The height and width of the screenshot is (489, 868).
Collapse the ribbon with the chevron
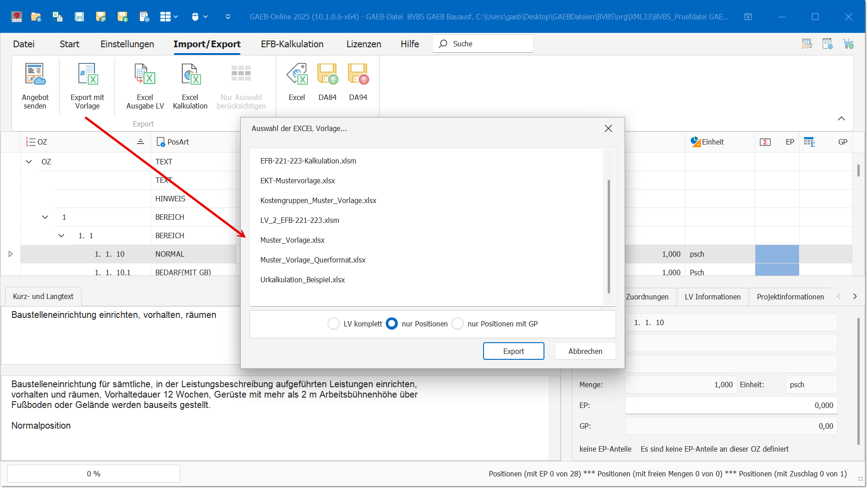[x=841, y=118]
